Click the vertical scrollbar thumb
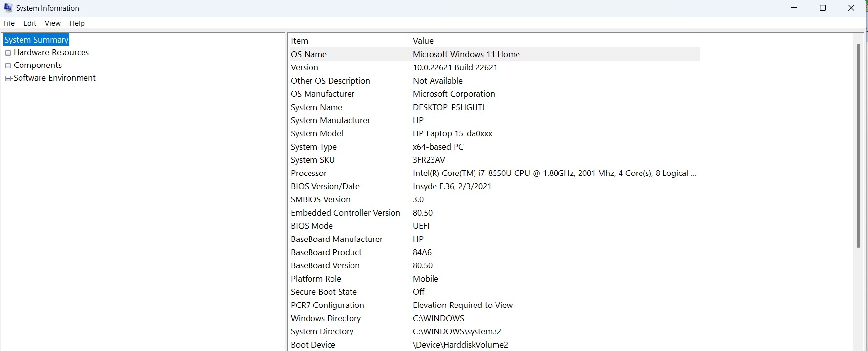868x351 pixels. (858, 146)
